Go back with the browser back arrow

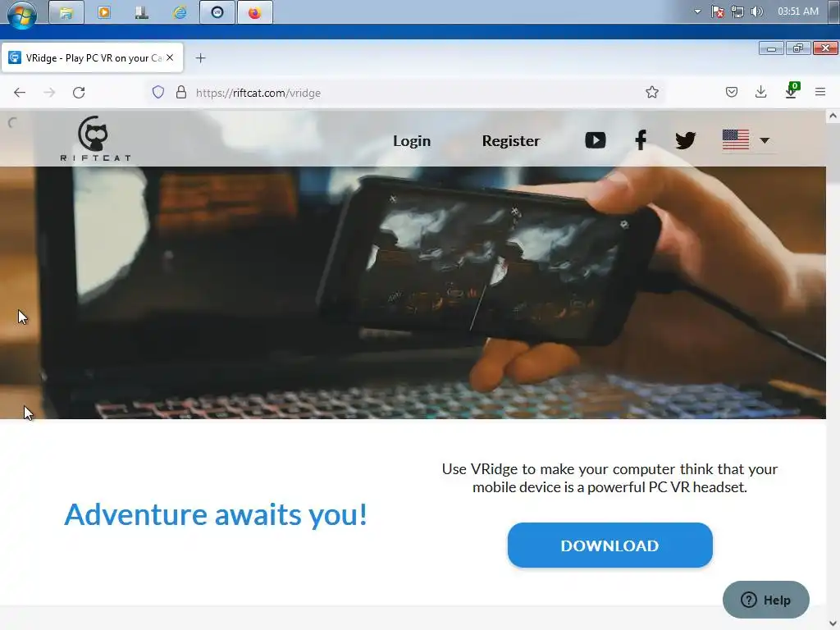pos(20,93)
